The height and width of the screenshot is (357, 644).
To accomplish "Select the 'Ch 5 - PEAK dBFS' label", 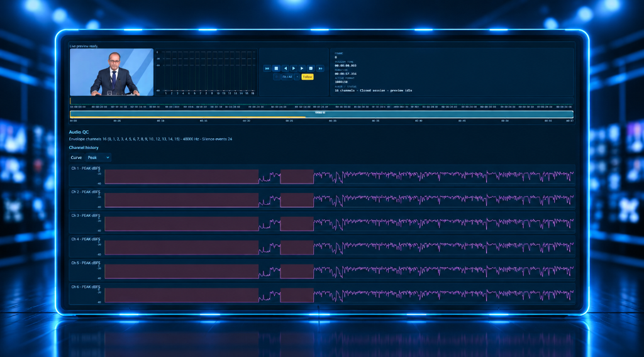I will click(86, 263).
